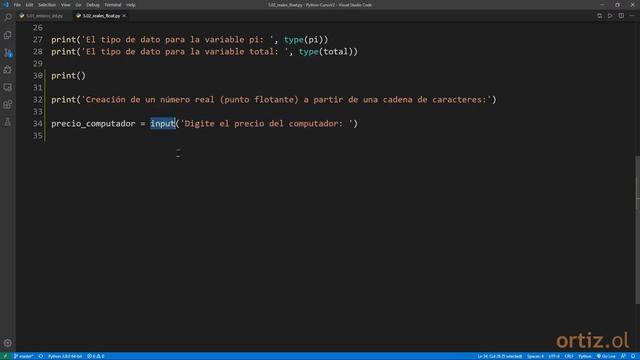This screenshot has width=640, height=360.
Task: Select the Python interpreter in status bar
Action: [x=65, y=356]
